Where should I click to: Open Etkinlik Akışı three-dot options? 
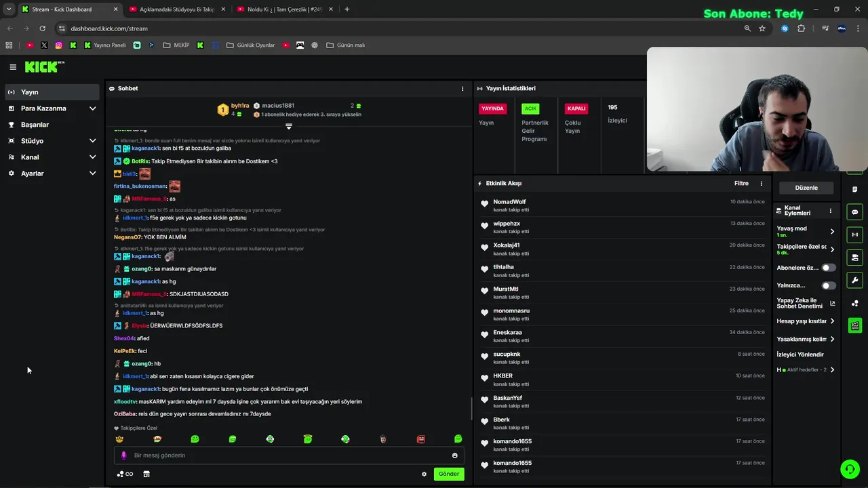pos(761,184)
